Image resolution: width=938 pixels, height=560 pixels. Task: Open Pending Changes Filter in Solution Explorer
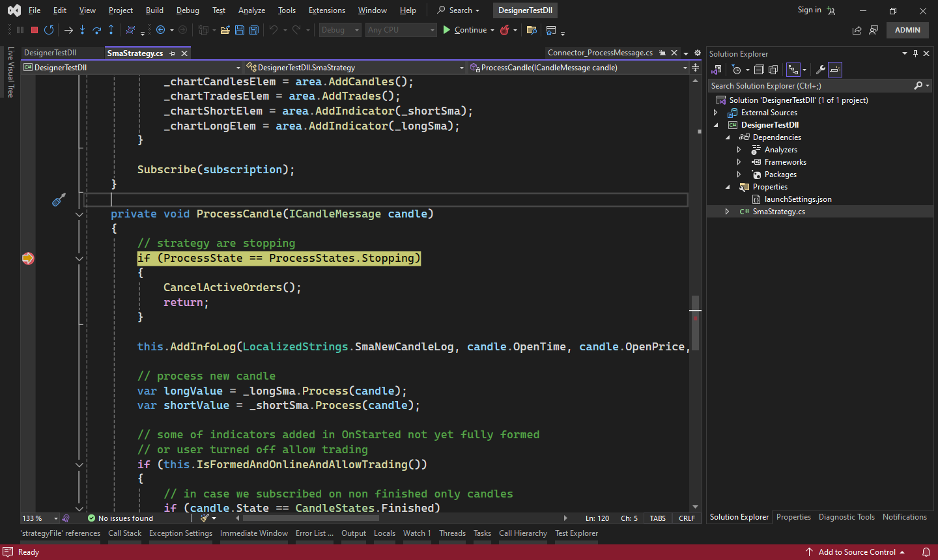pyautogui.click(x=737, y=70)
